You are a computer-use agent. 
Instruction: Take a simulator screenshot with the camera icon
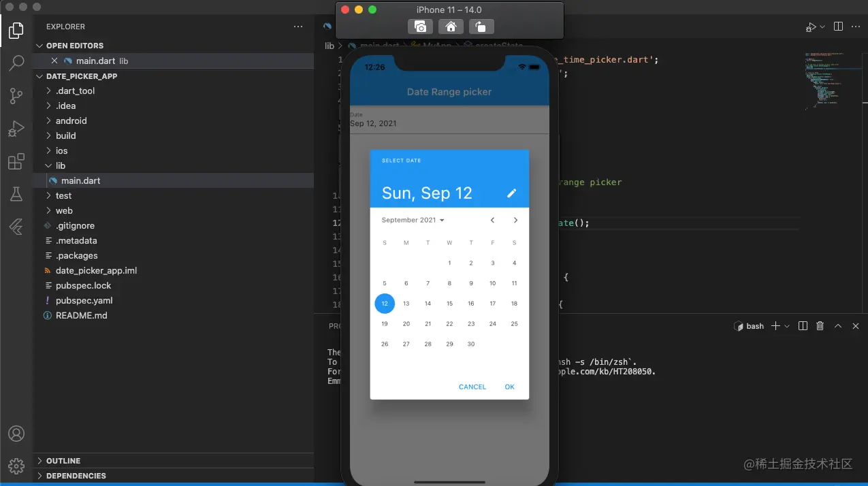click(420, 27)
